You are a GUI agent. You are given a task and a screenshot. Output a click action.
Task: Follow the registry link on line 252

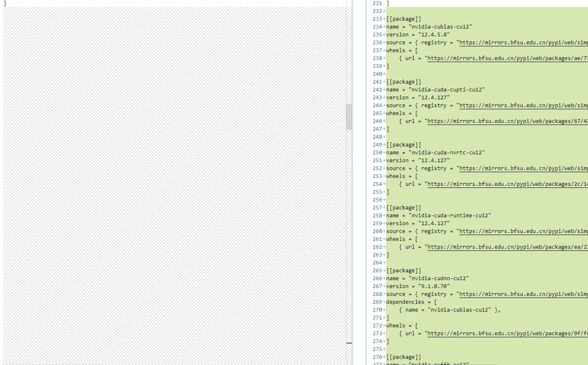tap(523, 168)
